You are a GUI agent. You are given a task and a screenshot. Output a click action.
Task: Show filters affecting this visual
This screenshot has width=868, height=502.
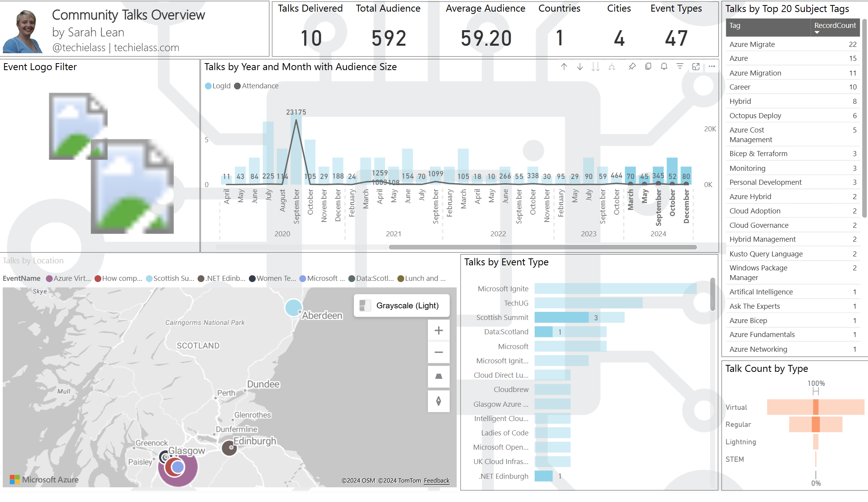point(680,67)
